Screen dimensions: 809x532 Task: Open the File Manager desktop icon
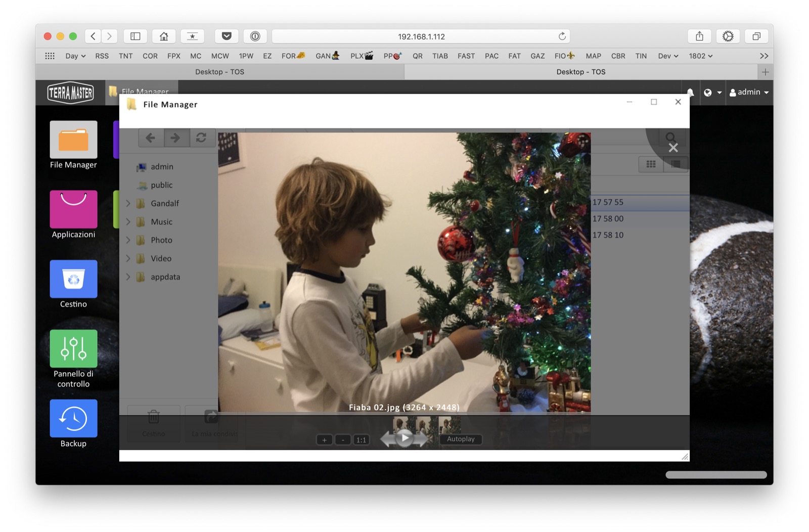73,145
